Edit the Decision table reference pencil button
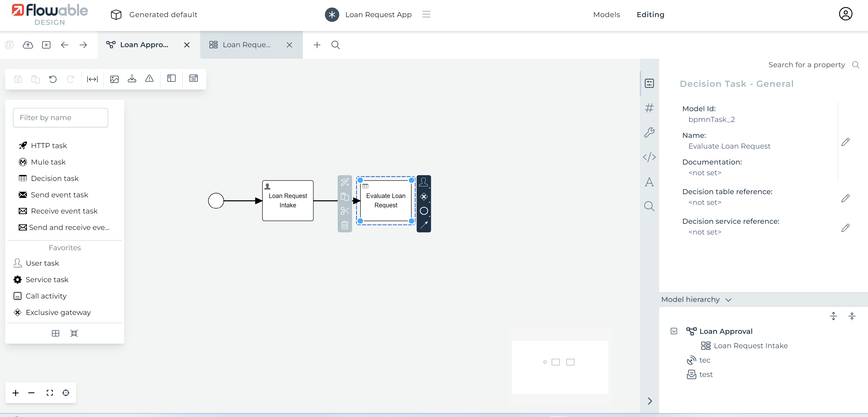 click(x=846, y=198)
